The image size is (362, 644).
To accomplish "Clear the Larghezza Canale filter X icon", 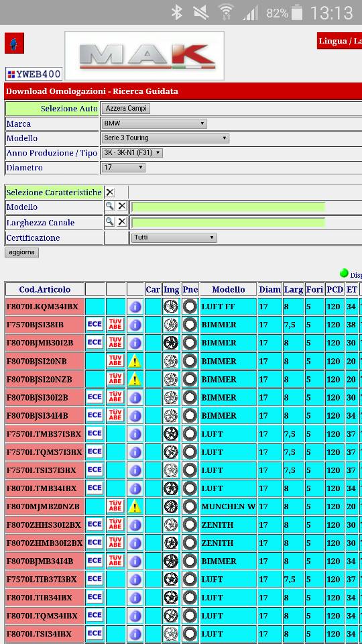I will coord(122,222).
